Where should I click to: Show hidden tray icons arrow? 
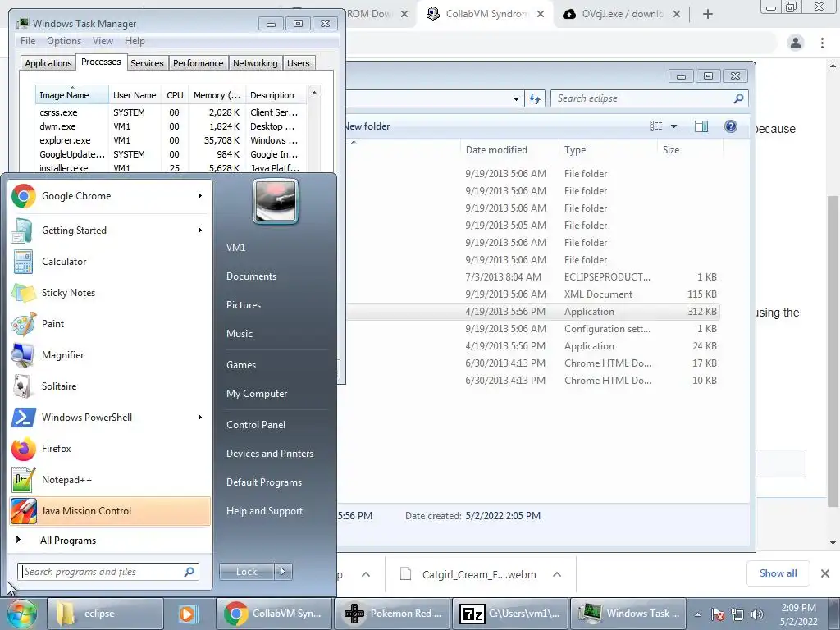(697, 614)
